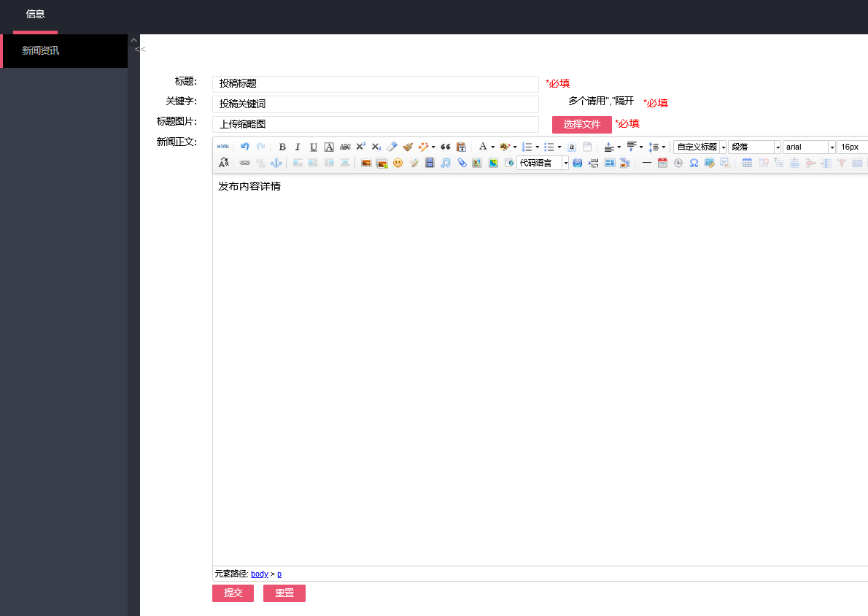The width and height of the screenshot is (868, 616).
Task: Insert an emoticon
Action: click(398, 163)
